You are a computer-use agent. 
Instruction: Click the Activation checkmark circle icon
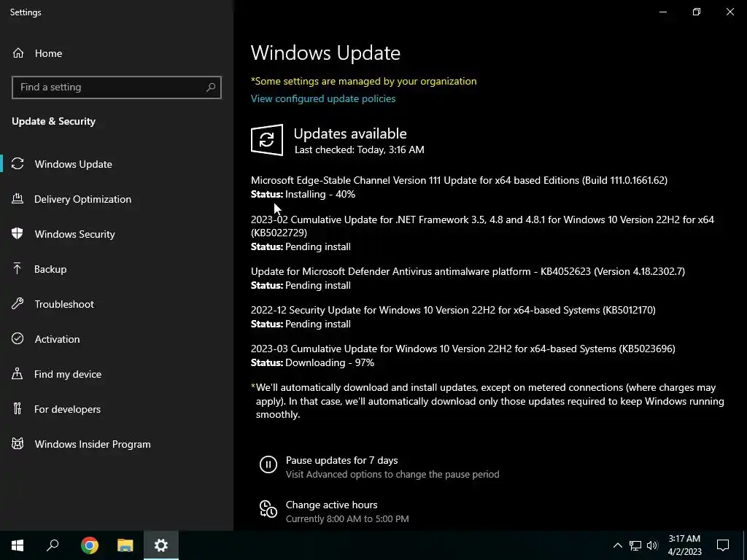[x=18, y=338]
